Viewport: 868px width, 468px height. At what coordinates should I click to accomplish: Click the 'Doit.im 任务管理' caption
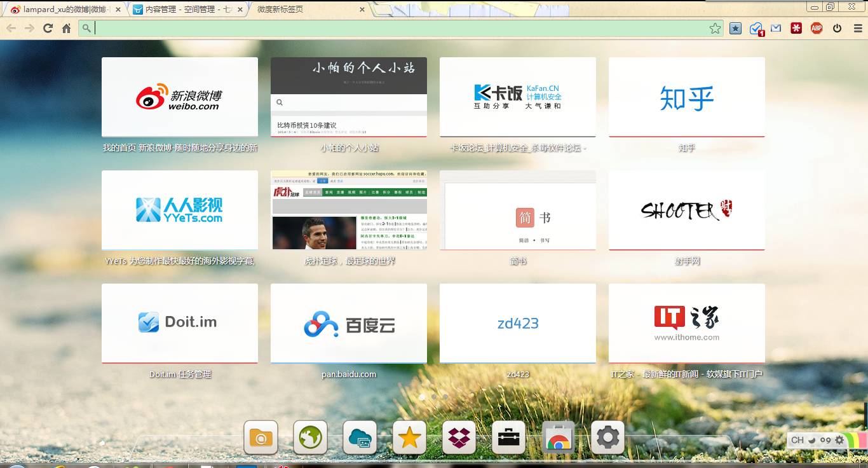[x=180, y=374]
